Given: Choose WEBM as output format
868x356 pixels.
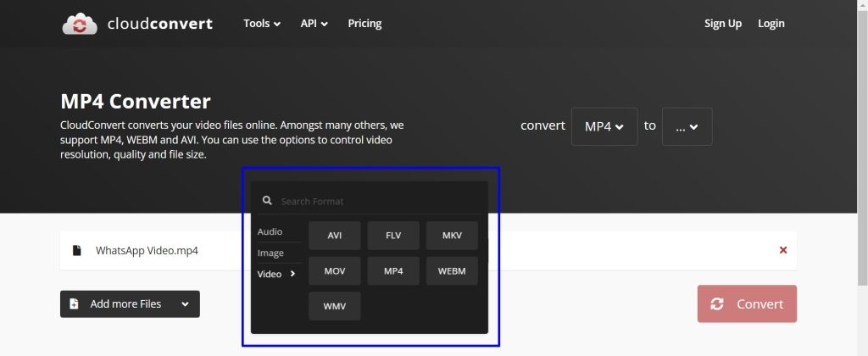Looking at the screenshot, I should point(452,270).
